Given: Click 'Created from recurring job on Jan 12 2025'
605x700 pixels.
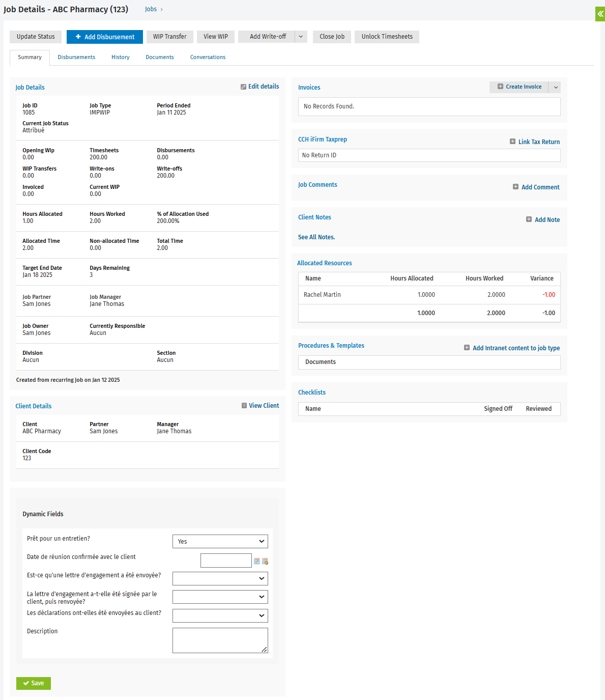Looking at the screenshot, I should point(68,380).
